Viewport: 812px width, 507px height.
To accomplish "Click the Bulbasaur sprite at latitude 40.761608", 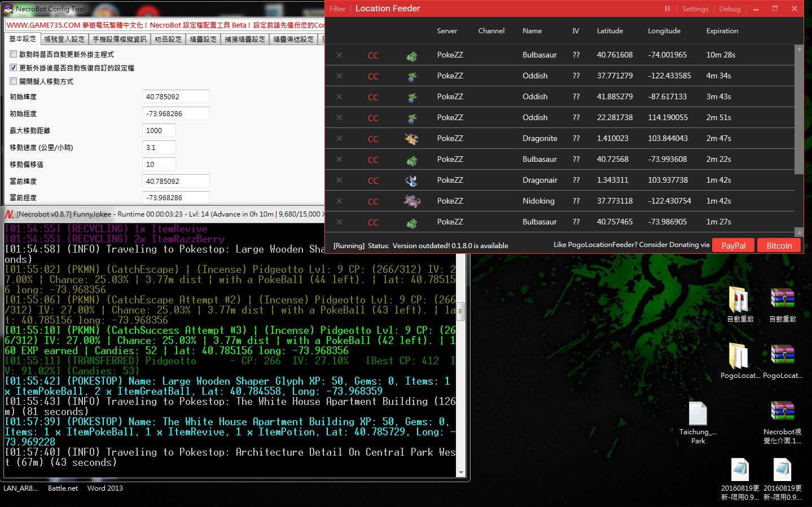I will pos(412,55).
